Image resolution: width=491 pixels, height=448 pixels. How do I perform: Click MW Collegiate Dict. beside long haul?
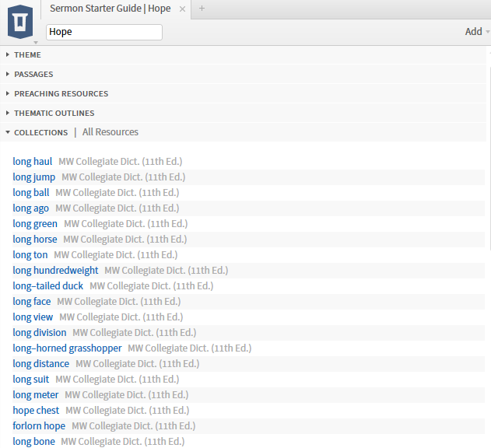pos(121,162)
